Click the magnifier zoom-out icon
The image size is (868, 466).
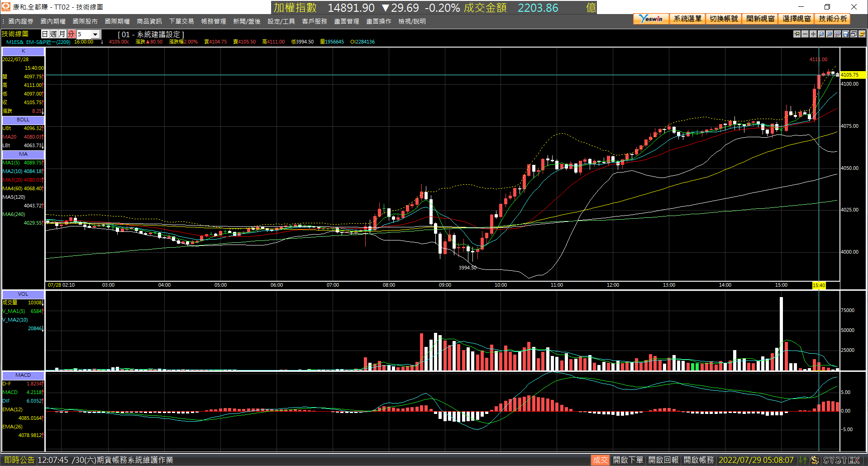coord(821,34)
